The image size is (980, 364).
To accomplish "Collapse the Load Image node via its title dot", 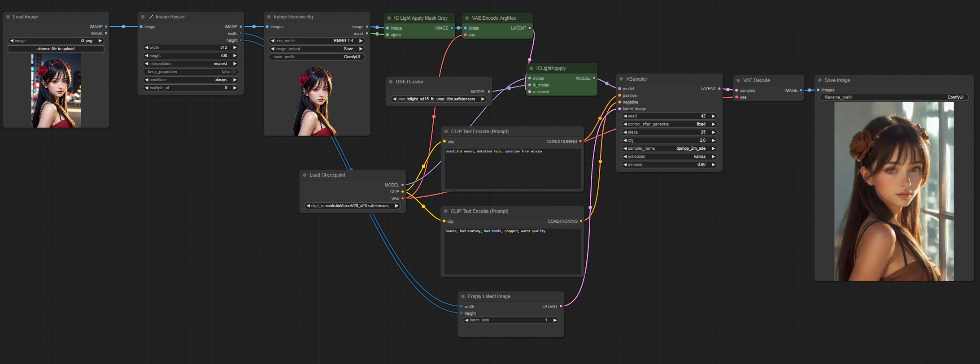I will [8, 17].
